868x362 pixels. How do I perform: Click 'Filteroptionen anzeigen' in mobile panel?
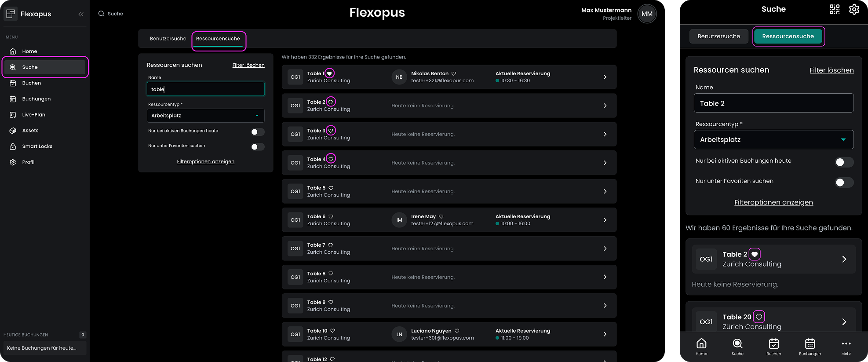[x=773, y=202]
